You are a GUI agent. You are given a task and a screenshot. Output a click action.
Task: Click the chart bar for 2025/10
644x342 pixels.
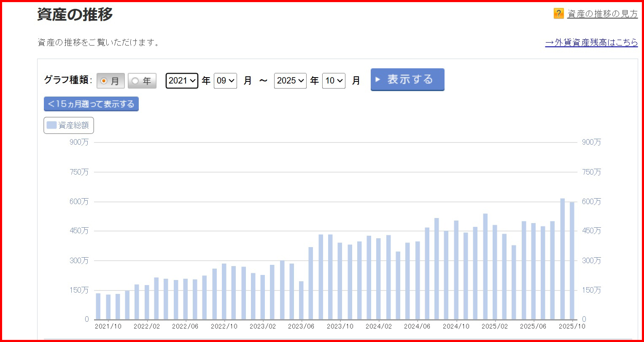[x=572, y=261]
